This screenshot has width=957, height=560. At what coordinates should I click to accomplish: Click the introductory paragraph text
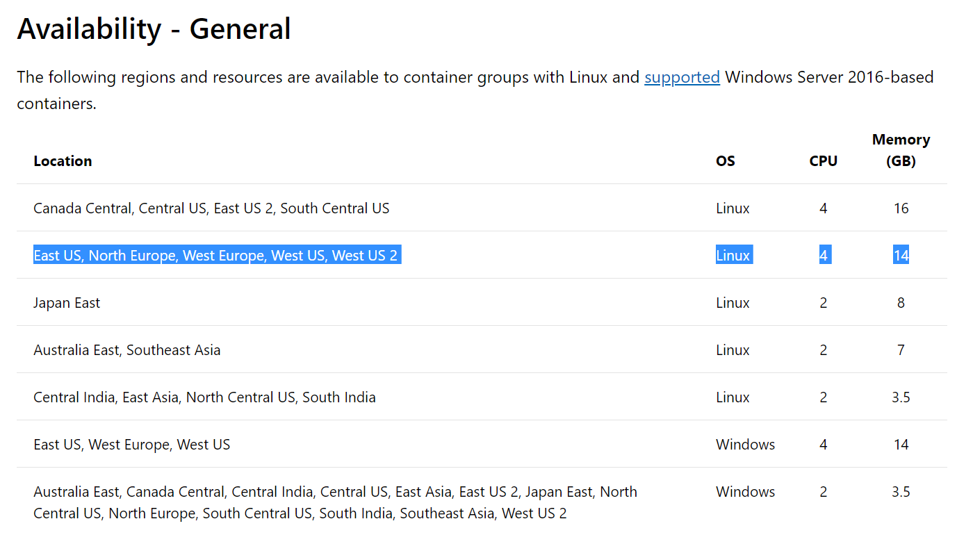pyautogui.click(x=278, y=77)
